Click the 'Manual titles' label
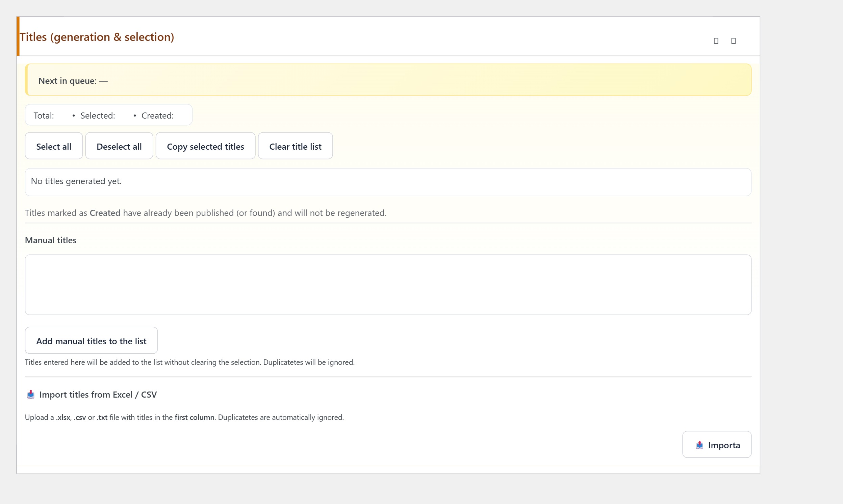Screen dimensions: 843x504 click(51, 240)
